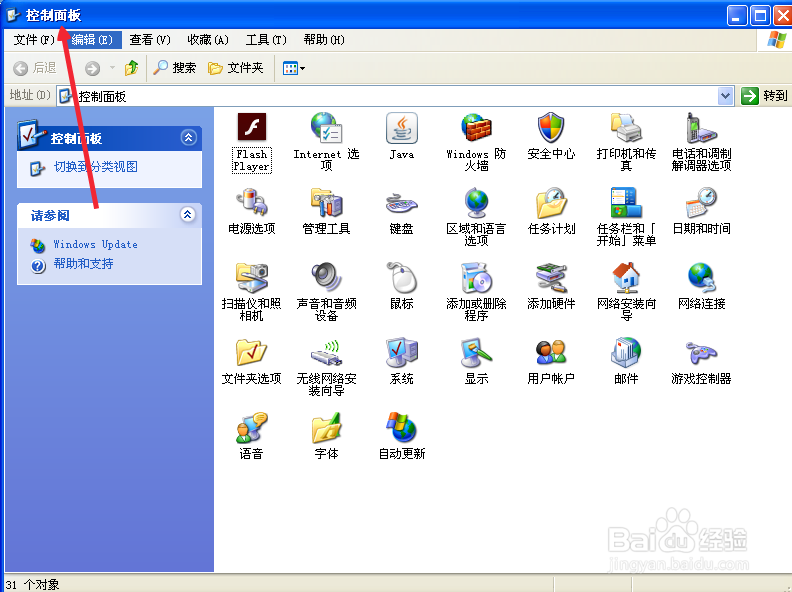Open 无线网络安装向导 icon
The height and width of the screenshot is (592, 792).
(326, 352)
